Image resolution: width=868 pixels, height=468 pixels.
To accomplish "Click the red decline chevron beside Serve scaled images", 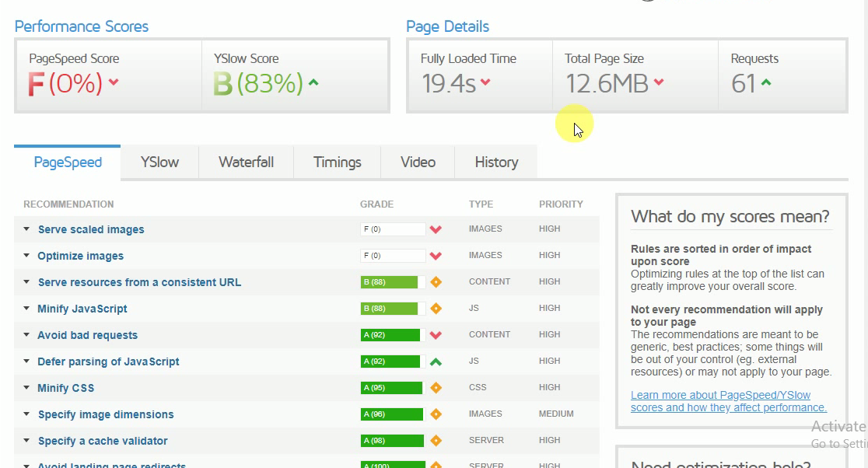I will pos(436,229).
